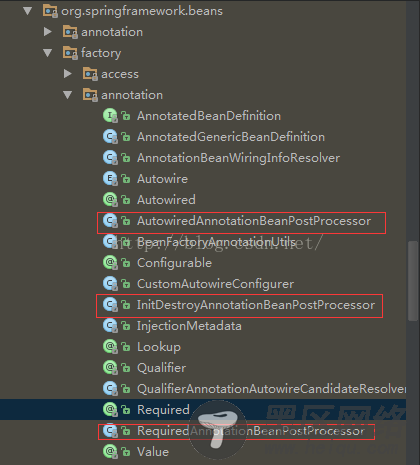Click the annotation icon of Autowired
The height and width of the screenshot is (465, 420).
click(110, 200)
